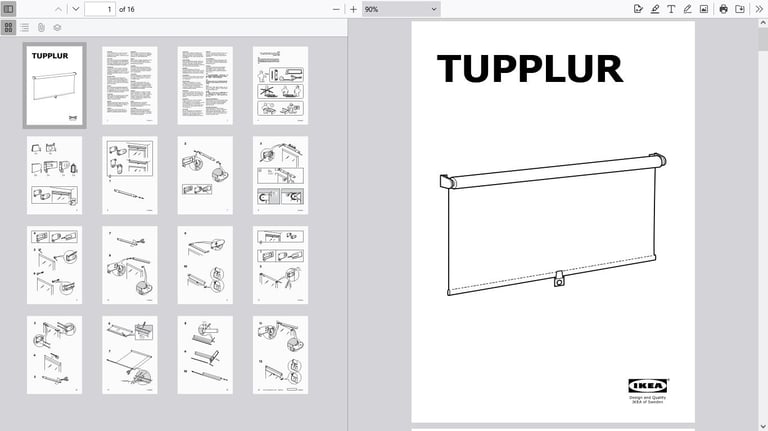Open the page 11 thumbnail
The width and height of the screenshot is (768, 431).
(x=205, y=265)
